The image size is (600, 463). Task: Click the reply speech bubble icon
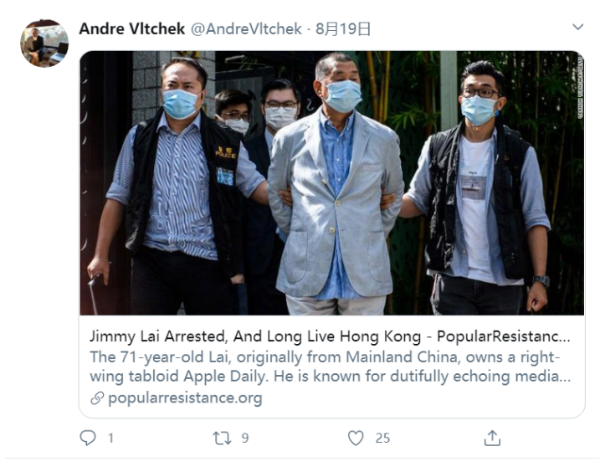tap(88, 438)
